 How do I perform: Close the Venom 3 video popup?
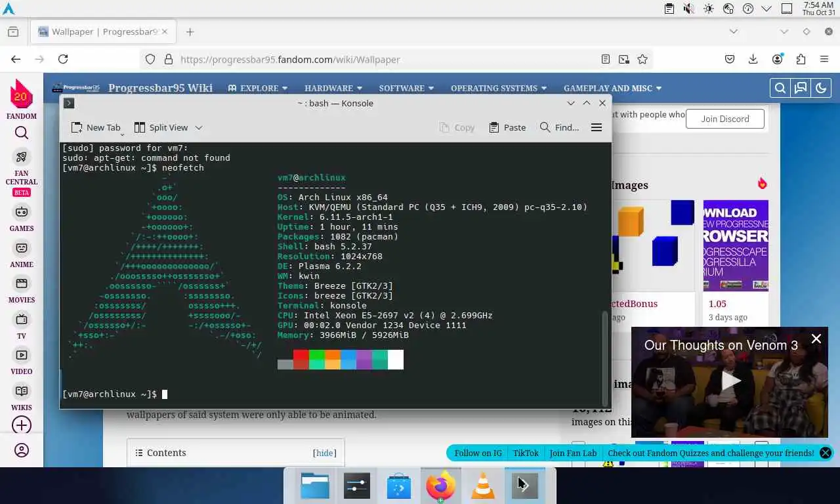pyautogui.click(x=816, y=339)
